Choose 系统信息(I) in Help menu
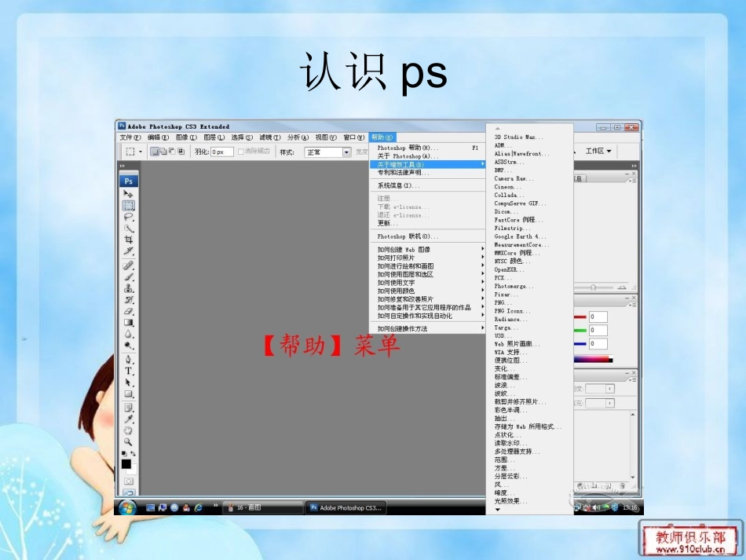The image size is (746, 560). coord(428,185)
